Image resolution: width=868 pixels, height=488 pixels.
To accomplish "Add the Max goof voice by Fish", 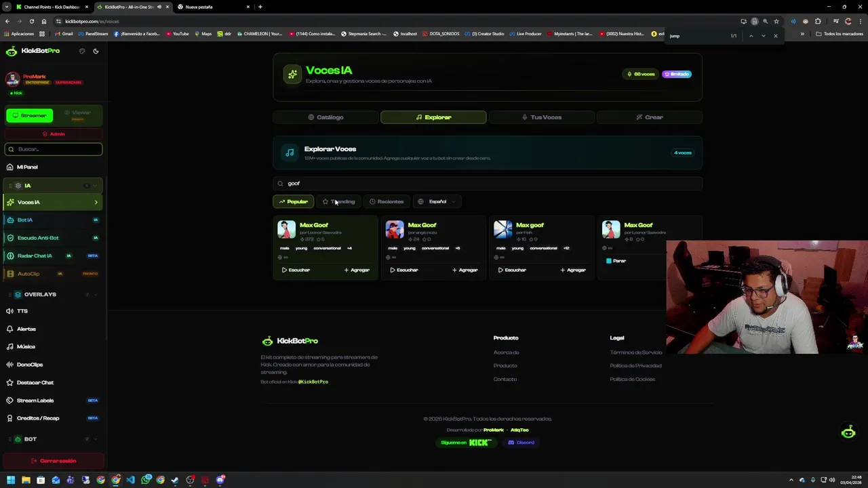I will tap(573, 270).
